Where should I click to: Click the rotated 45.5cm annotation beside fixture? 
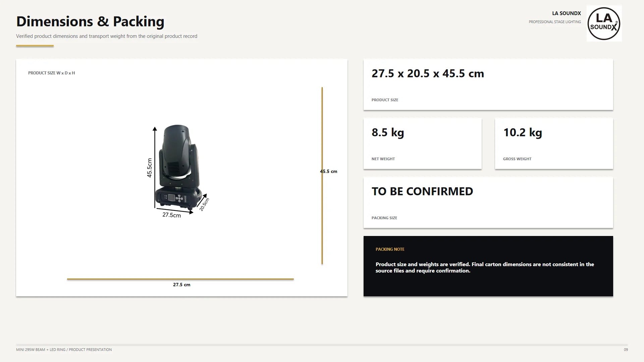[150, 168]
